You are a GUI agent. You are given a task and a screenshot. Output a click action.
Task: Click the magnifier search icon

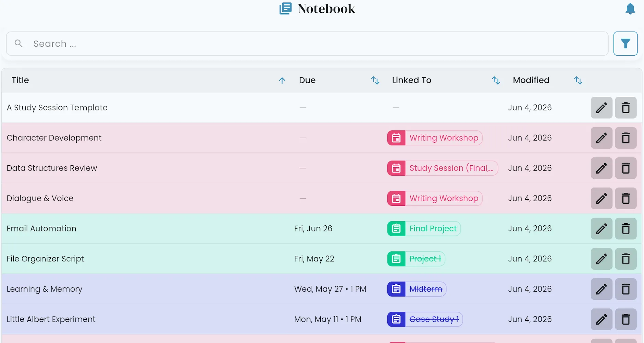tap(18, 44)
